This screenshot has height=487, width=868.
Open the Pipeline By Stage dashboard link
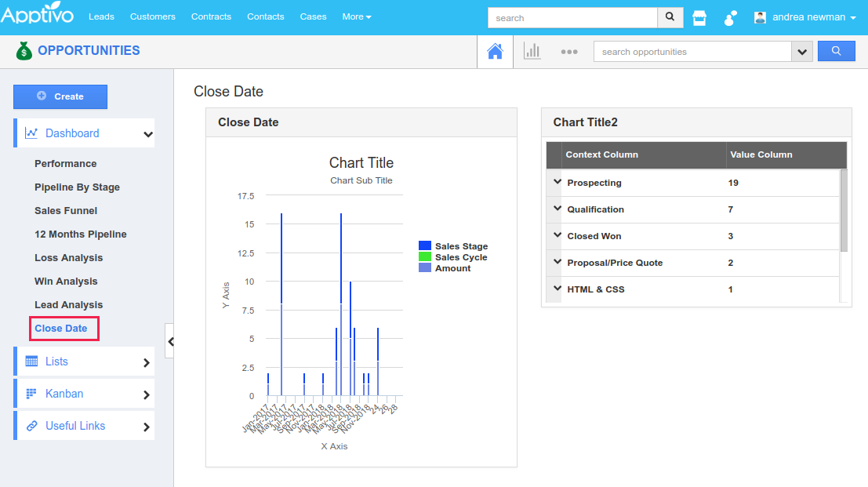tap(77, 187)
